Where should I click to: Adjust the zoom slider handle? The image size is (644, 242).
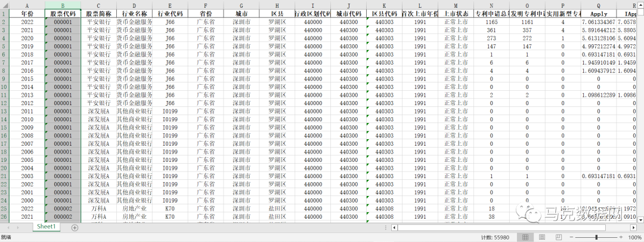click(597, 237)
